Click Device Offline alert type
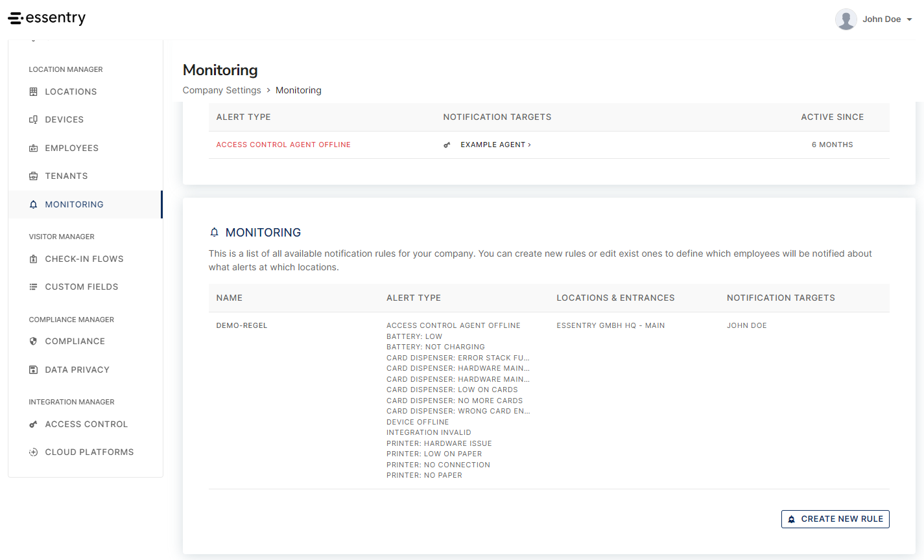This screenshot has width=924, height=560. (418, 422)
